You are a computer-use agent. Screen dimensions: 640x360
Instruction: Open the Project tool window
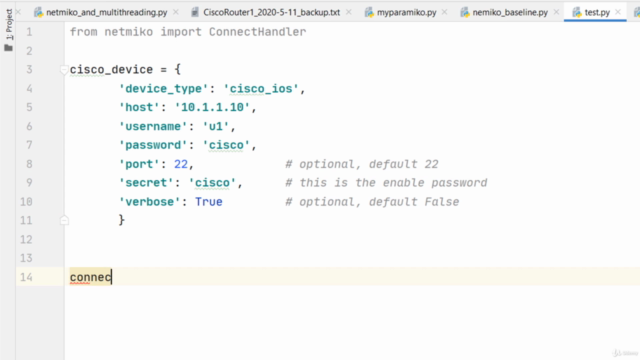[x=9, y=30]
